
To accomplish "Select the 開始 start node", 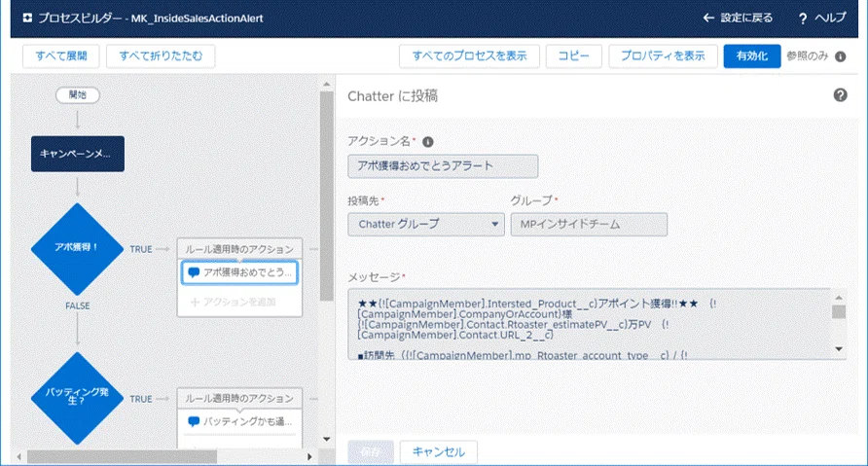I will pyautogui.click(x=78, y=95).
